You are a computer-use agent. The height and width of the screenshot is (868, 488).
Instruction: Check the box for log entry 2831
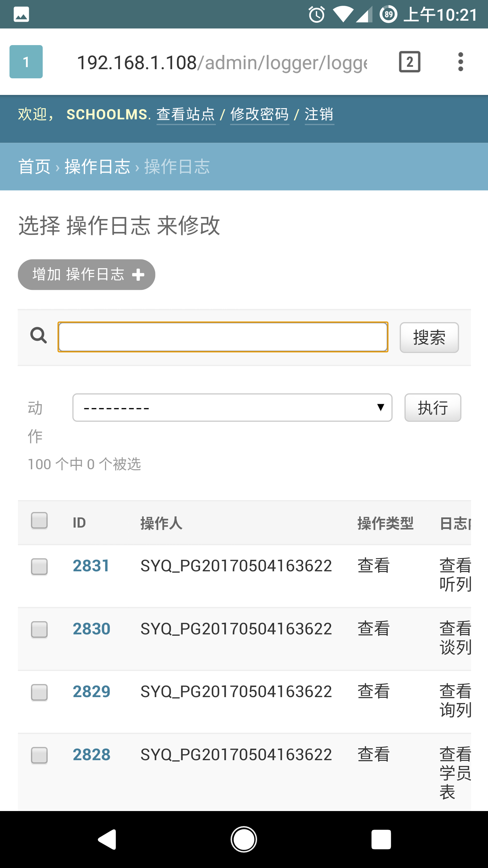[39, 567]
